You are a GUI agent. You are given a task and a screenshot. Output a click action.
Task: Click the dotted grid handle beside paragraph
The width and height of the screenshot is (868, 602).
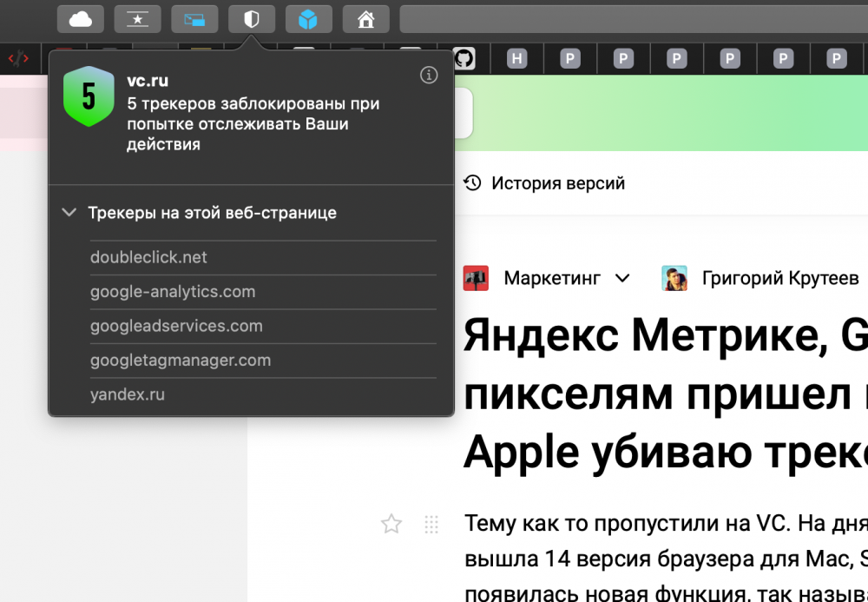click(x=431, y=524)
